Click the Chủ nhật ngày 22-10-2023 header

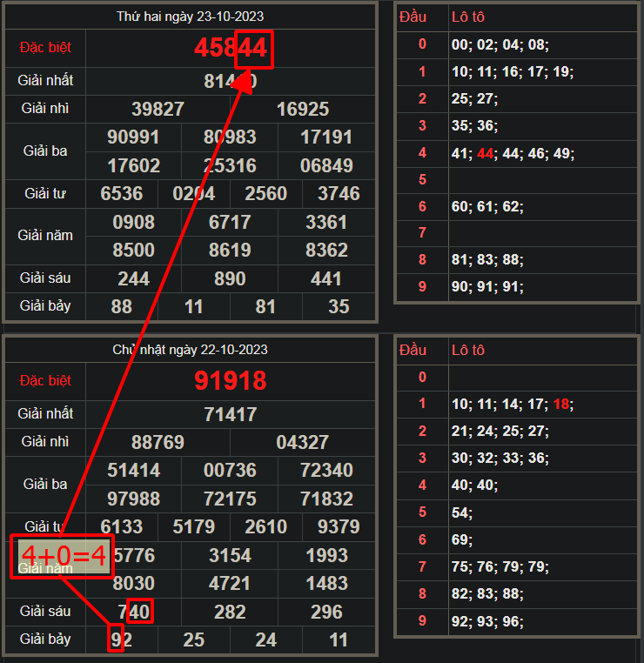pos(191,350)
